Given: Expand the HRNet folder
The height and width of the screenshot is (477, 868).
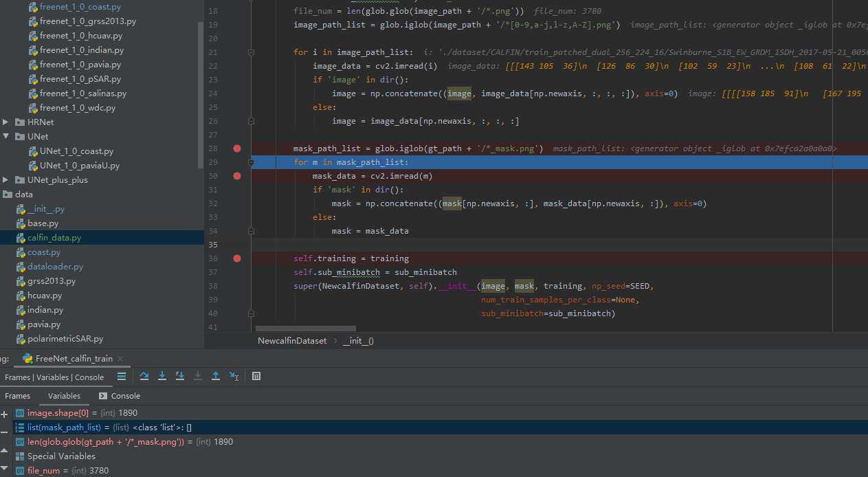Looking at the screenshot, I should (6, 122).
